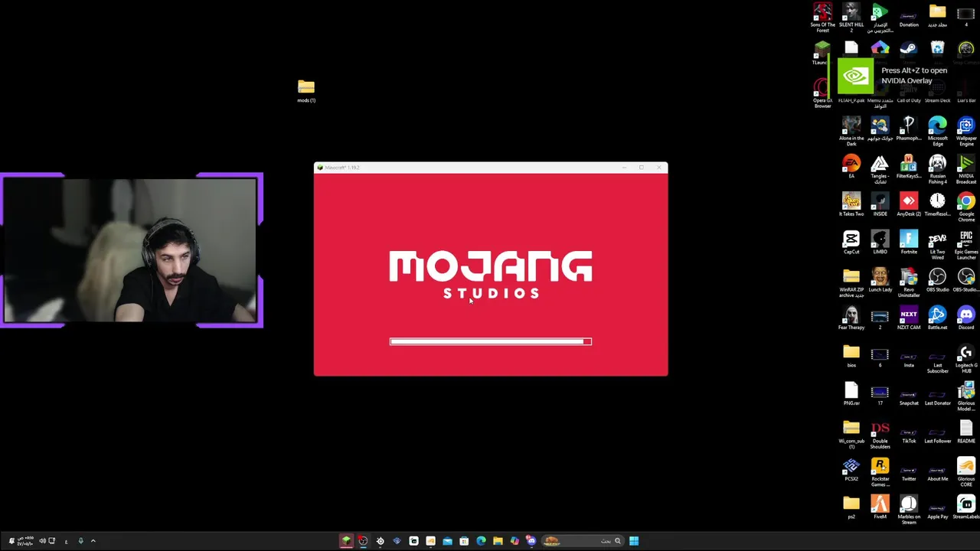This screenshot has height=551, width=980.
Task: Open Discord desktop shortcut
Action: [966, 318]
